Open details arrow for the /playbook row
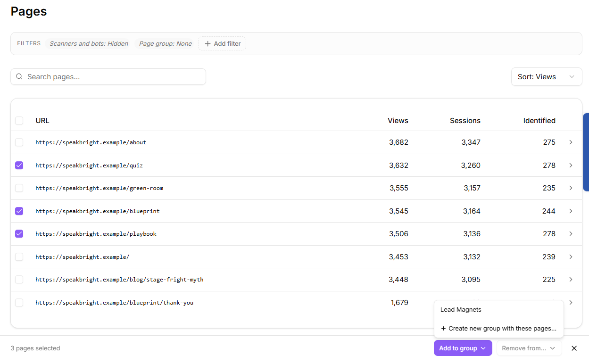This screenshot has width=589, height=364. (571, 234)
